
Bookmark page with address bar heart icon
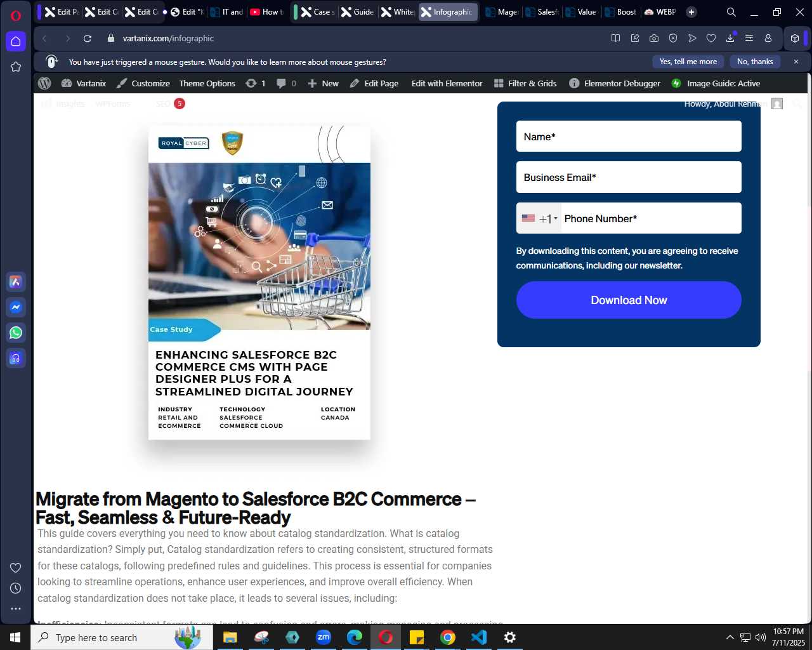(711, 38)
